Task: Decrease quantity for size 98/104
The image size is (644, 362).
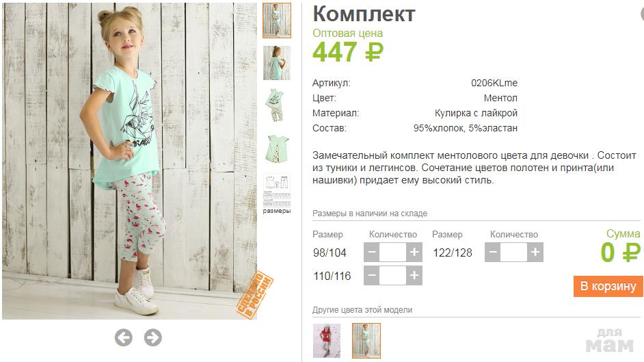Action: point(372,252)
